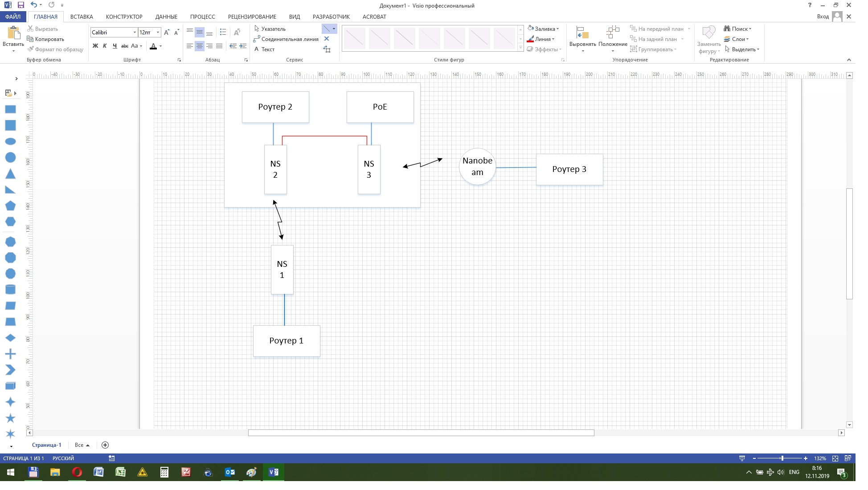Viewport: 868px width, 490px height.
Task: Open the Calibri font name dropdown
Action: point(135,33)
